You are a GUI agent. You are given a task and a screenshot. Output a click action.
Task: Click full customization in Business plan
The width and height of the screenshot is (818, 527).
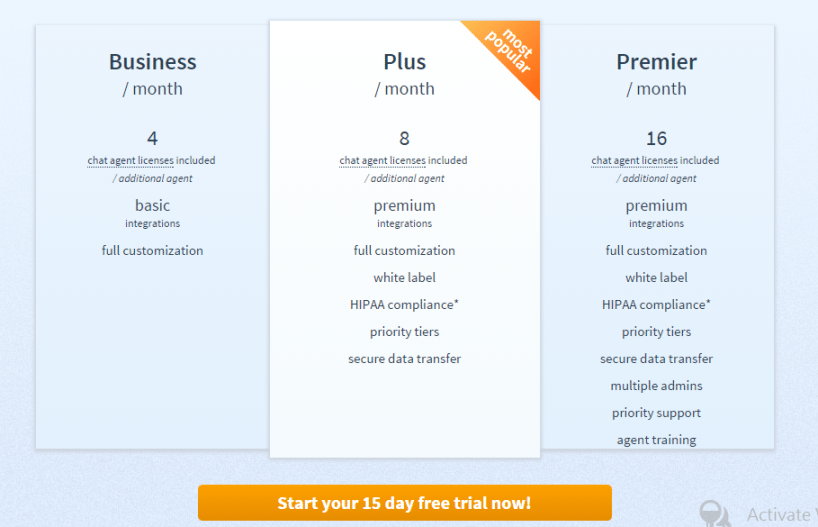[x=152, y=250]
